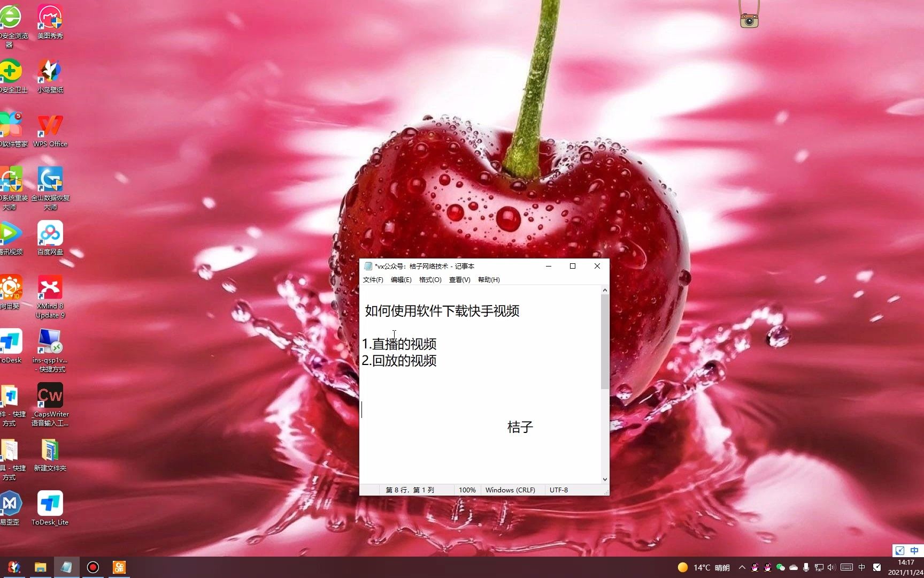Click the 新建文件夹 folder on desktop
This screenshot has height=578, width=924.
point(50,453)
